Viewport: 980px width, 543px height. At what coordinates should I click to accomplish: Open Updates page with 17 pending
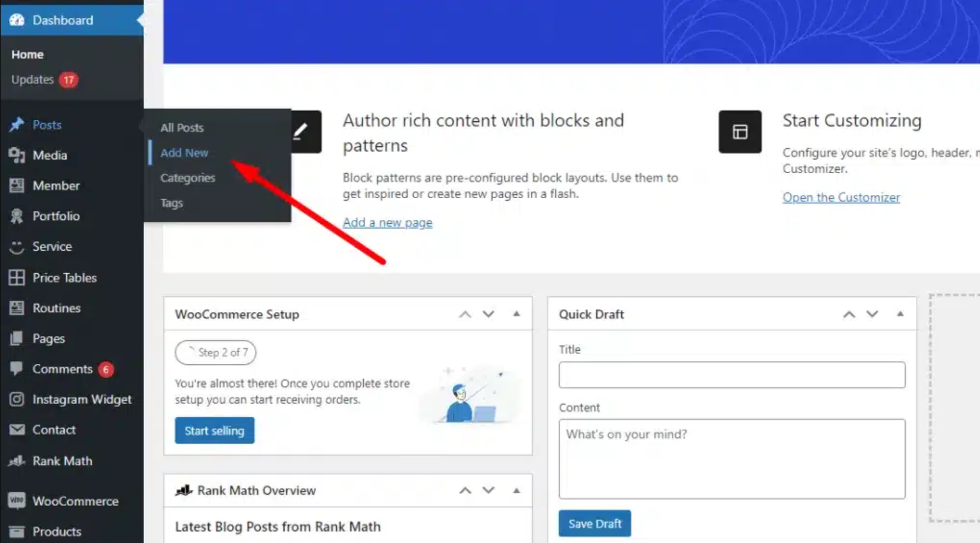pyautogui.click(x=33, y=79)
